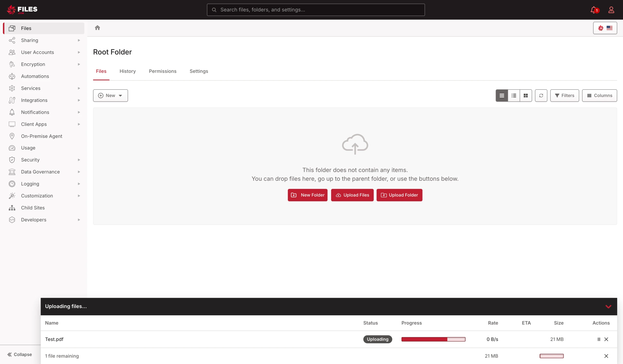Expand the User Accounts submenu arrow
The height and width of the screenshot is (364, 623).
tap(79, 52)
